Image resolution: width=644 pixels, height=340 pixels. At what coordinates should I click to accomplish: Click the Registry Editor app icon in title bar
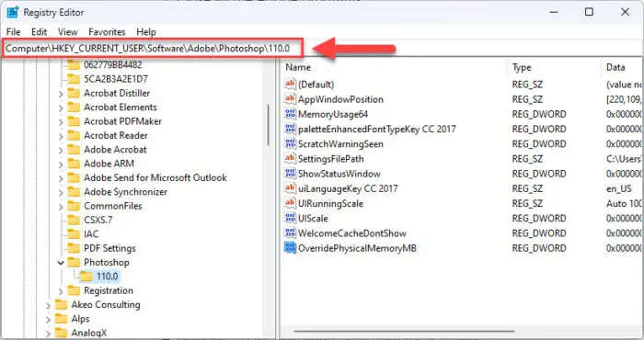tap(13, 12)
